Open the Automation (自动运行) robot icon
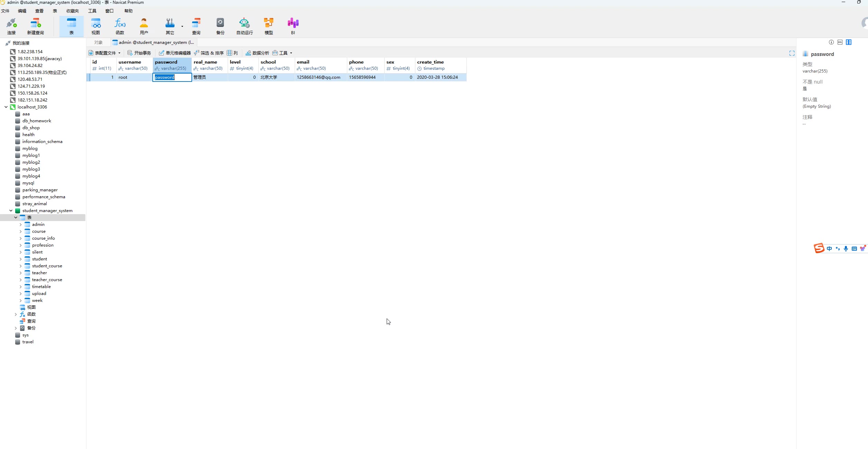Image resolution: width=868 pixels, height=449 pixels. point(244,26)
